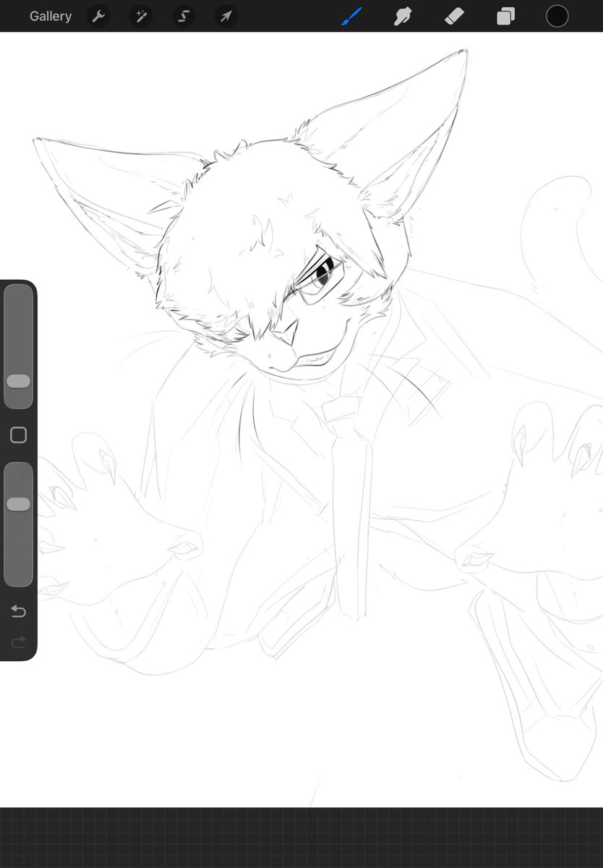Activate the Transform arrow tool
603x868 pixels.
[226, 16]
